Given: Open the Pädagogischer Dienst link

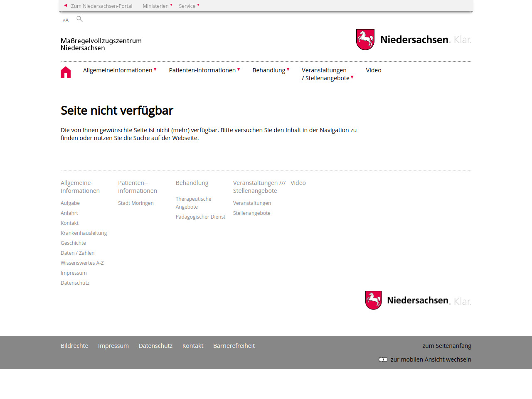Looking at the screenshot, I should [200, 217].
